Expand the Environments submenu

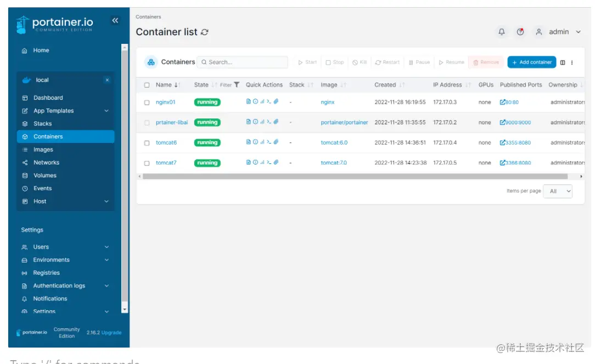106,260
